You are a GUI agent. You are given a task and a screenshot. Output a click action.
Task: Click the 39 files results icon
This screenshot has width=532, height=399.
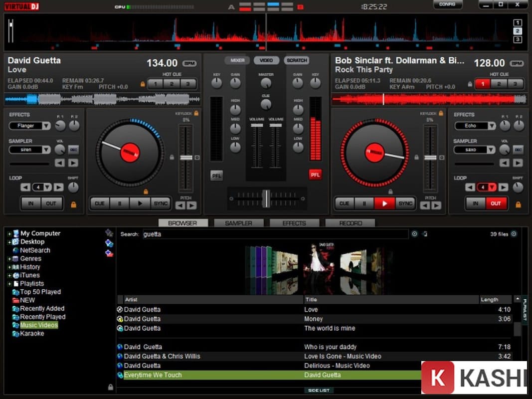pos(514,233)
